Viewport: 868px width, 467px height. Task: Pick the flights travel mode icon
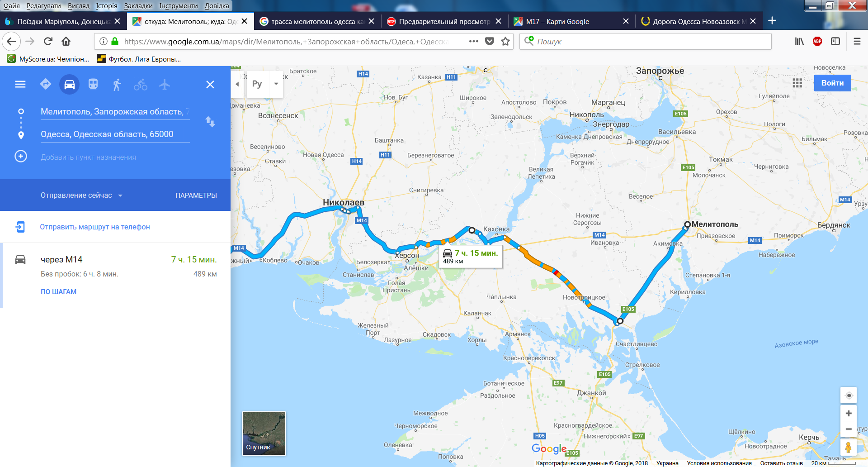click(165, 84)
